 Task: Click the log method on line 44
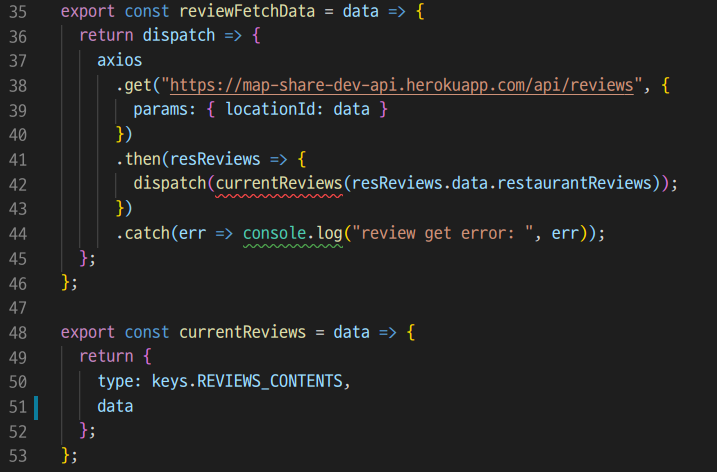pyautogui.click(x=329, y=233)
